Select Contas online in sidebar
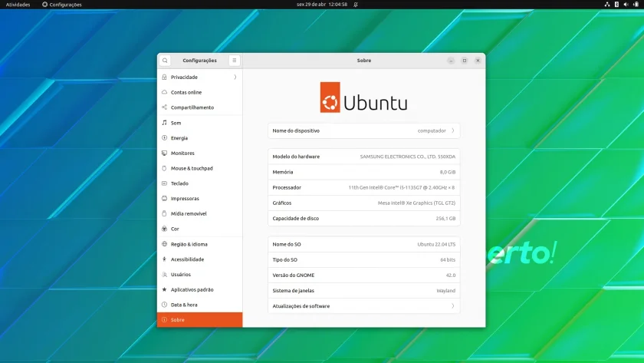Viewport: 644px width, 363px height. click(x=199, y=92)
